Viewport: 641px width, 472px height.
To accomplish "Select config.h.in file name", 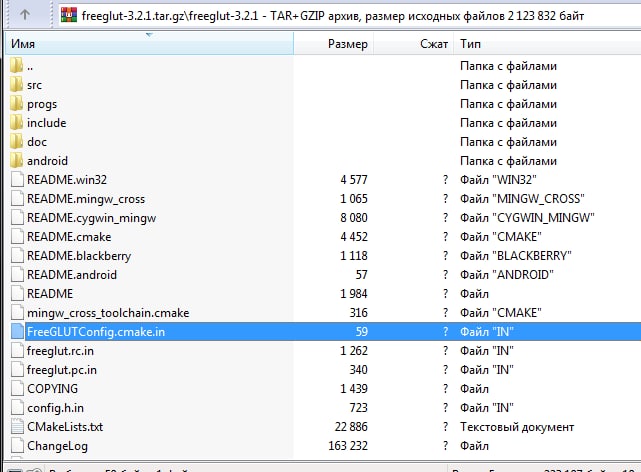I will coord(55,408).
